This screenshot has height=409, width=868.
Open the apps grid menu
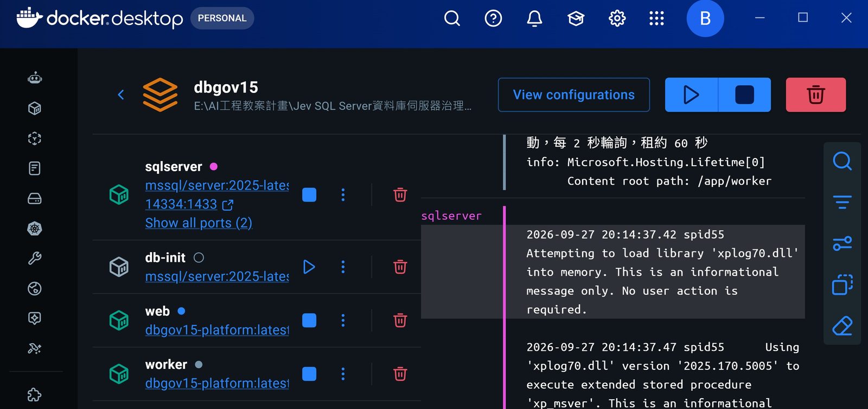point(656,18)
